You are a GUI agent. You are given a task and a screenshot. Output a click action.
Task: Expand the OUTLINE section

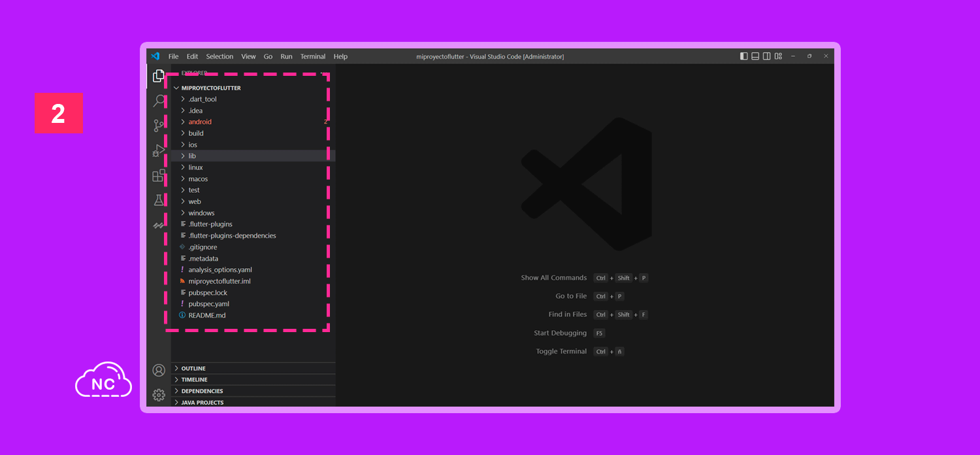(253, 369)
